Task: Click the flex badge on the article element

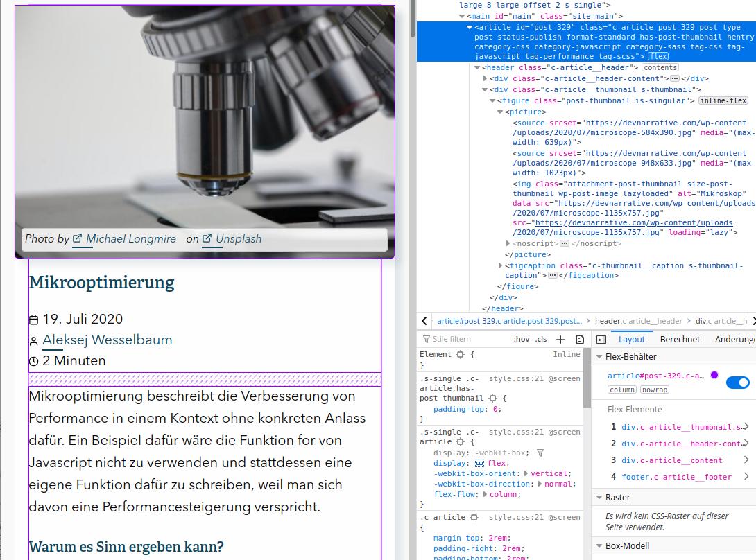Action: (658, 56)
